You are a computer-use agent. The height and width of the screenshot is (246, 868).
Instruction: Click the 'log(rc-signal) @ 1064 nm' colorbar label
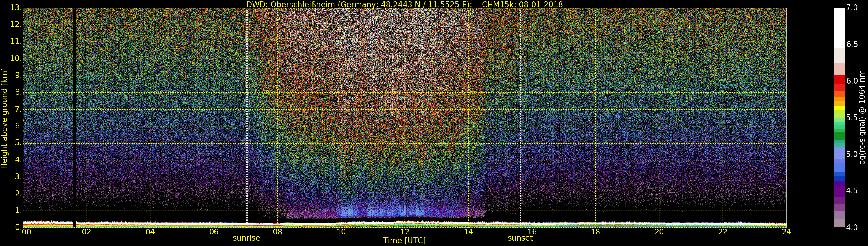(x=862, y=118)
